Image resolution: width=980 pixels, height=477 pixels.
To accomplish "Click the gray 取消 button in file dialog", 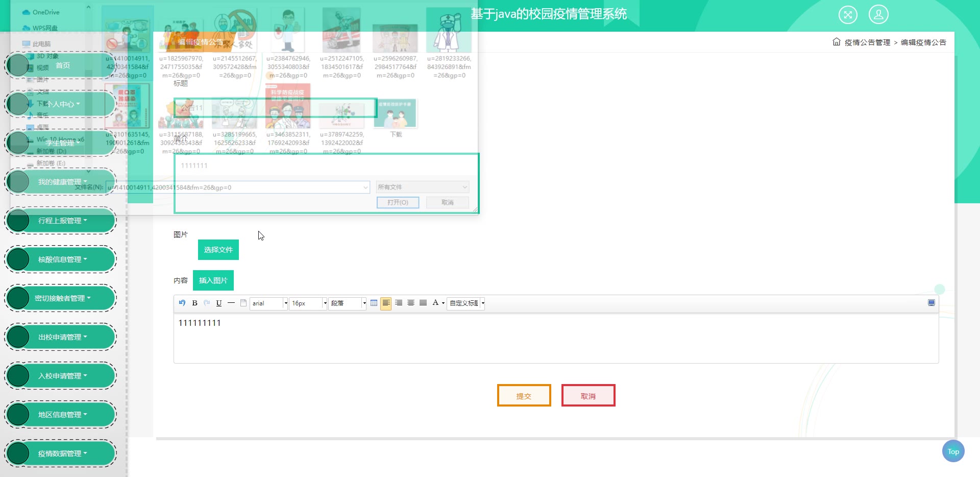I will [448, 203].
